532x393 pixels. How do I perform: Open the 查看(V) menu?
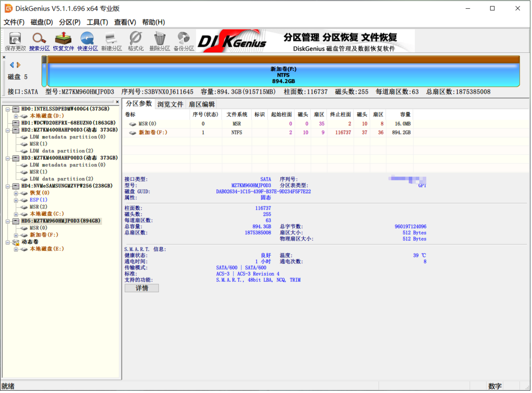[125, 22]
